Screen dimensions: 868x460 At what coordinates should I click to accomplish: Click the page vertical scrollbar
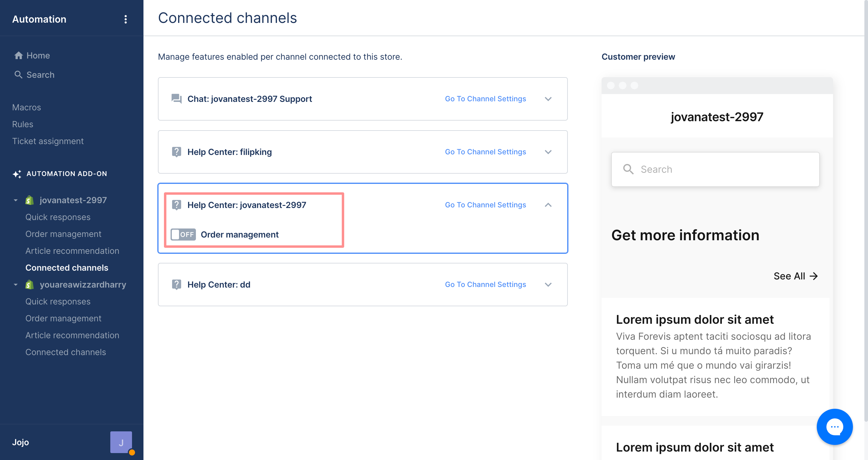(x=866, y=211)
